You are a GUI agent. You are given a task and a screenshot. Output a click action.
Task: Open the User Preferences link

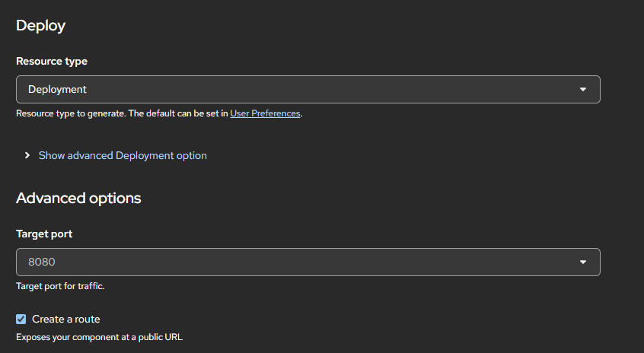pos(265,114)
